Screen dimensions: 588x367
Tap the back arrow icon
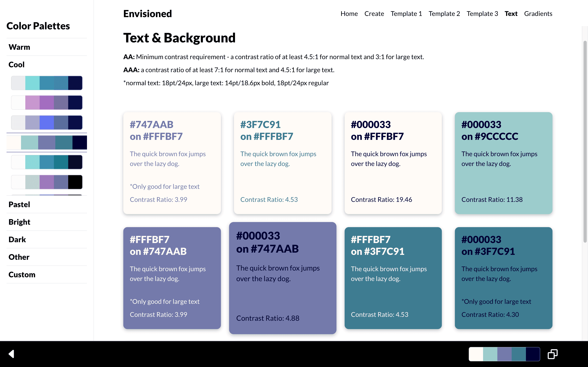(x=11, y=354)
